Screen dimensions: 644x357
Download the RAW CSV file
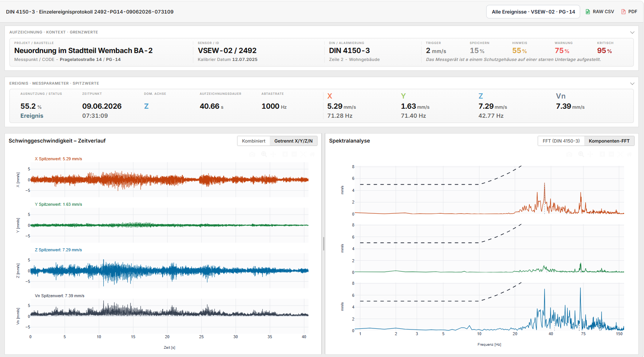pos(600,12)
